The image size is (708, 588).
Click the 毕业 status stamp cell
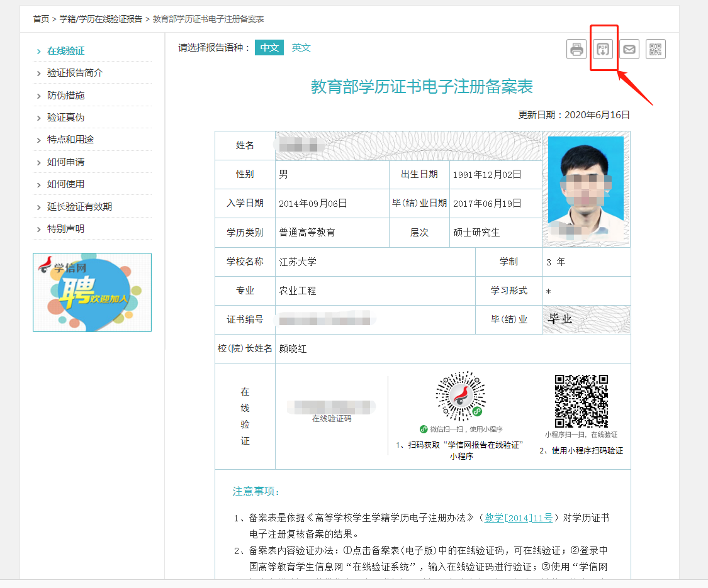(x=587, y=320)
